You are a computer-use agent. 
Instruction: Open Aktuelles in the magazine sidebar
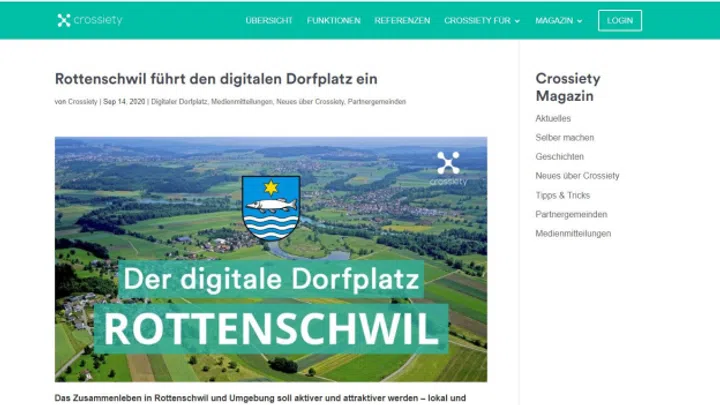pyautogui.click(x=553, y=118)
